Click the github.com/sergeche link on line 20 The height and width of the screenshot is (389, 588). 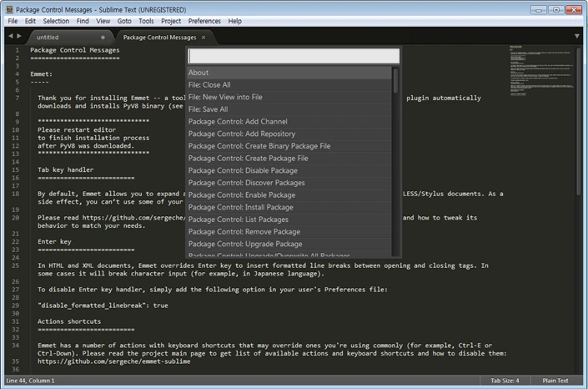pyautogui.click(x=134, y=218)
